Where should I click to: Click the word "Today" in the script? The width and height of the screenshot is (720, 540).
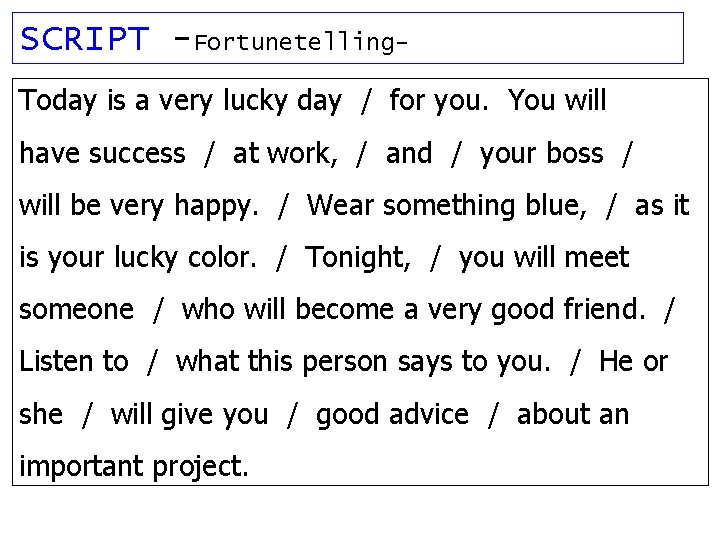57,101
